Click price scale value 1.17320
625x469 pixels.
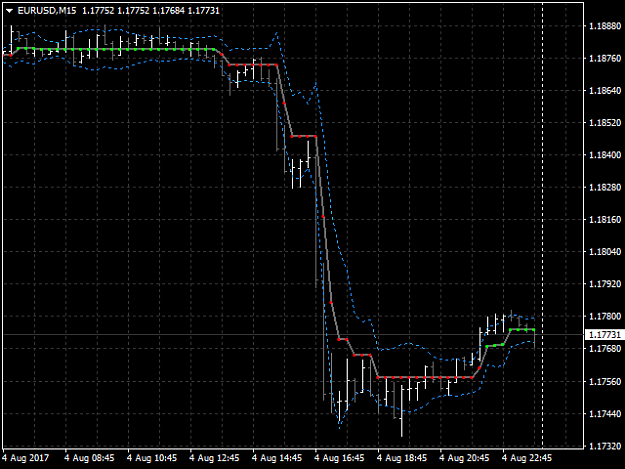(x=605, y=446)
